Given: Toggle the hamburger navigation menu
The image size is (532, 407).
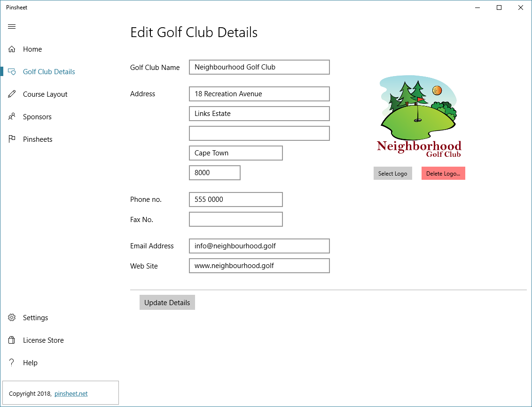Looking at the screenshot, I should [x=12, y=26].
